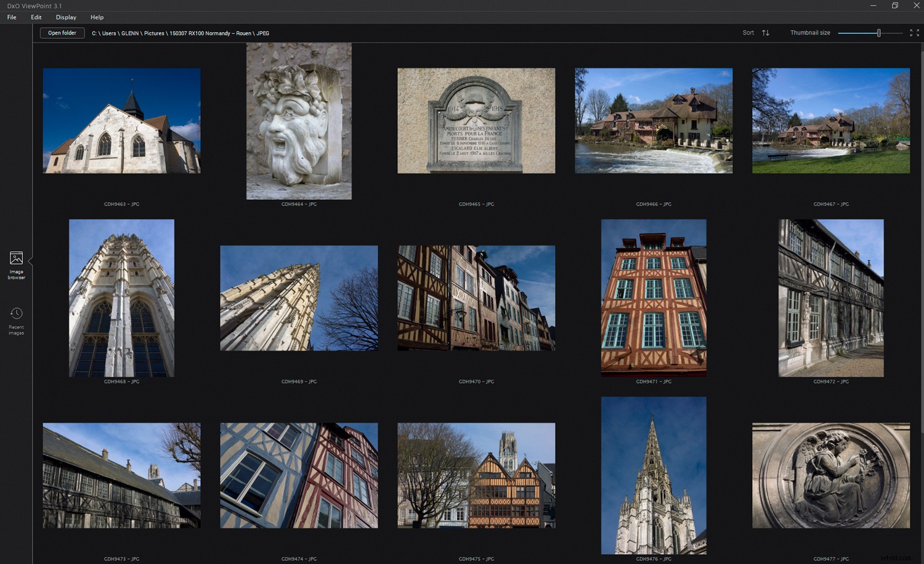
Task: Open the Help menu
Action: pos(97,17)
